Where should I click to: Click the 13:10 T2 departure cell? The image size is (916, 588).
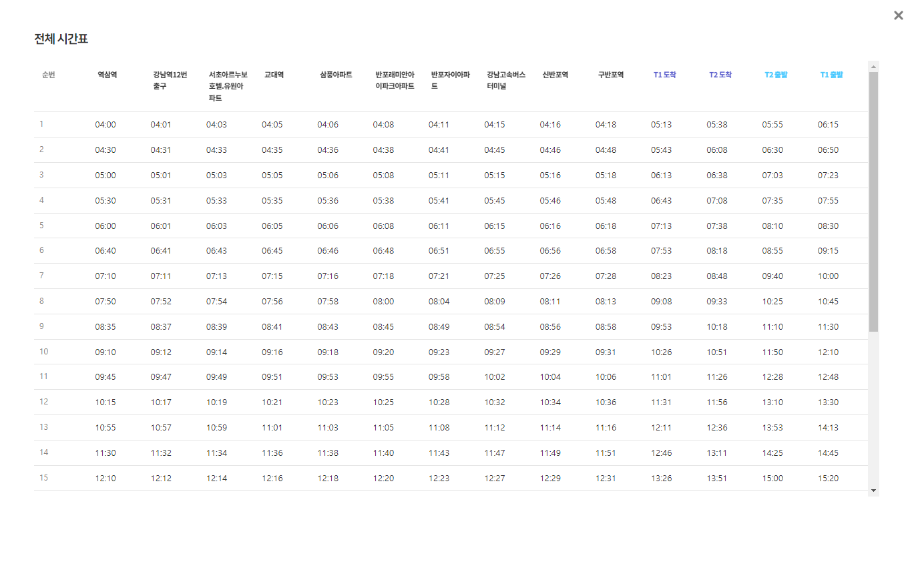pos(773,402)
